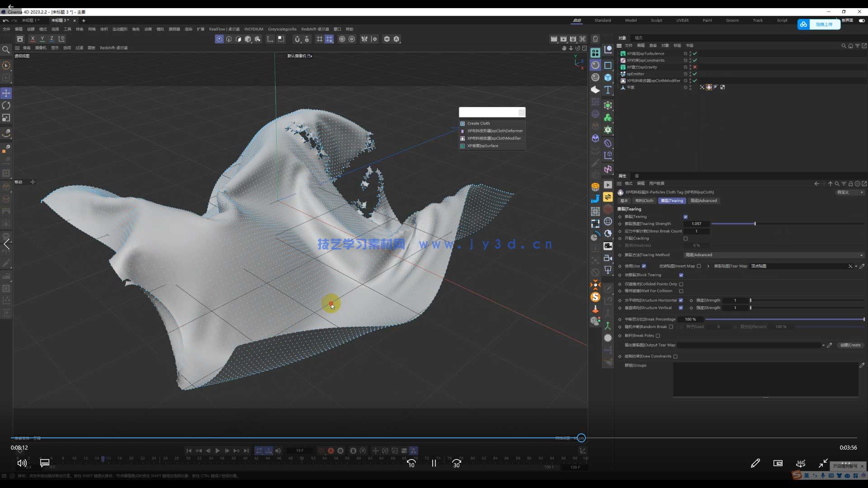Click the Text spline tool icon
868x488 pixels.
[x=608, y=90]
